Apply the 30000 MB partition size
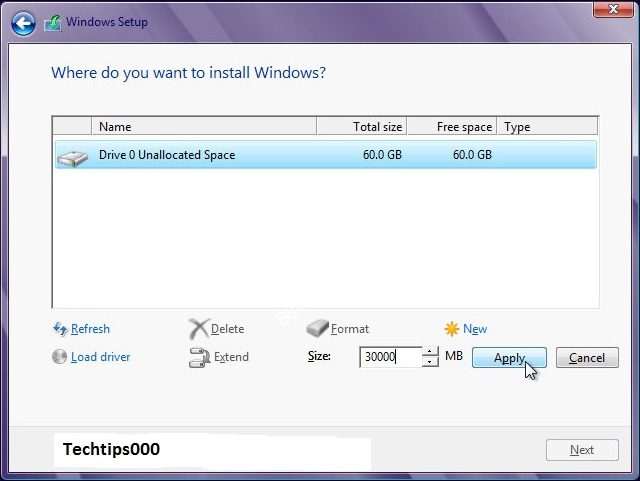The height and width of the screenshot is (481, 640). [509, 358]
